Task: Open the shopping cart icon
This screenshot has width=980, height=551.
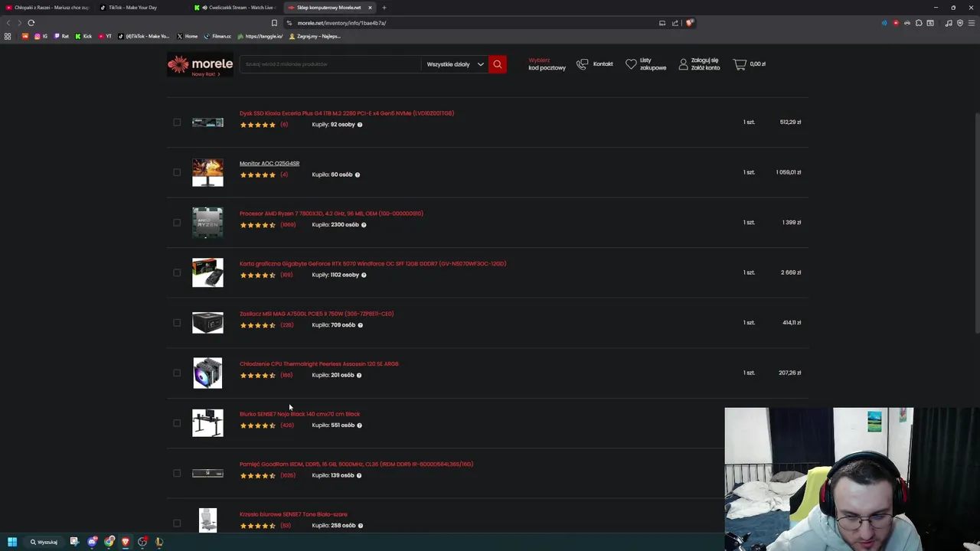Action: click(x=740, y=64)
